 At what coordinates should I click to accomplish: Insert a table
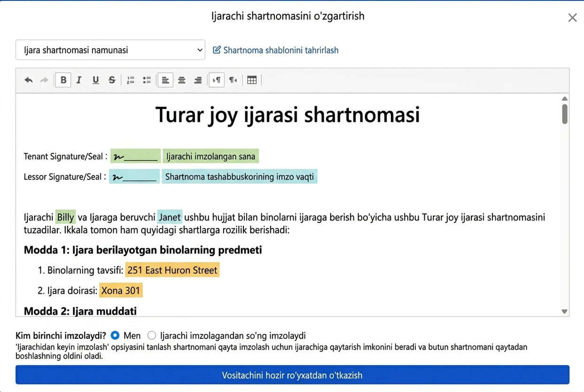pyautogui.click(x=252, y=80)
